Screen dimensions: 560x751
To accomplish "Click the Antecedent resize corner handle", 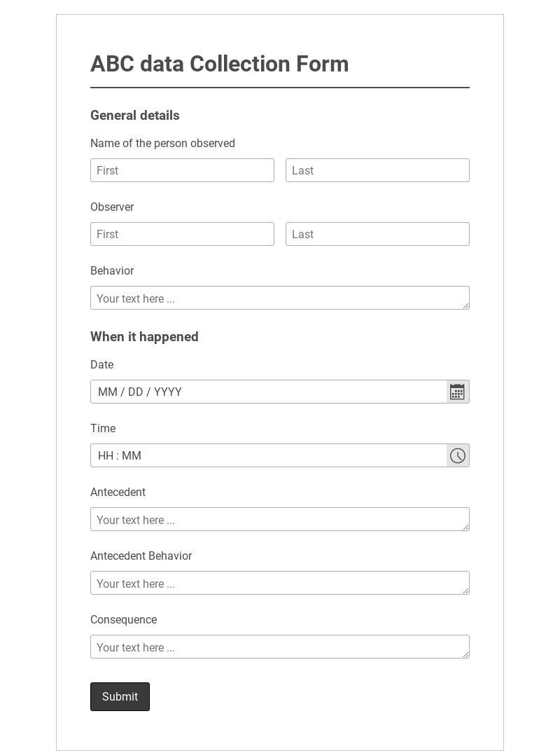I will click(x=466, y=527).
